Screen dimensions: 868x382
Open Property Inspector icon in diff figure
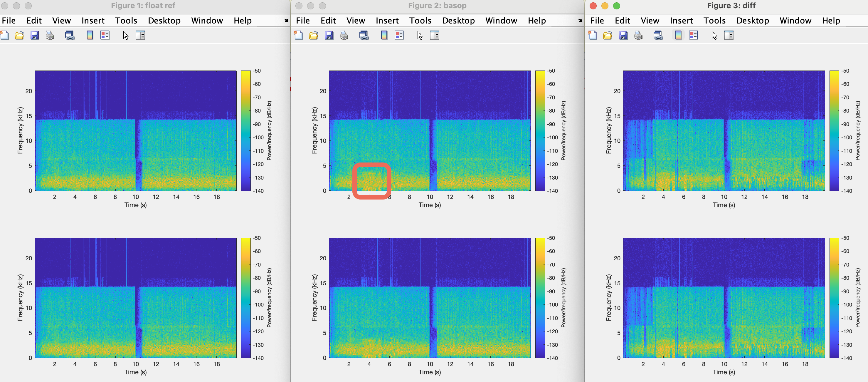point(729,35)
